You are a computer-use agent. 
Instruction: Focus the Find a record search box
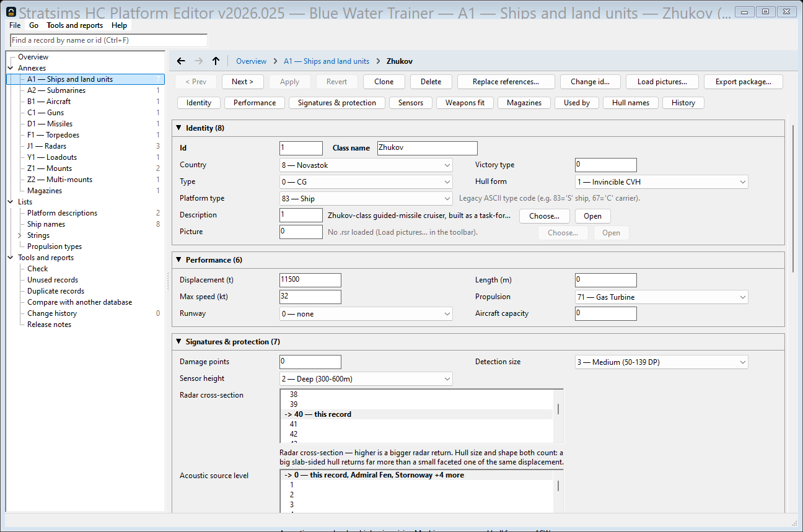coord(109,40)
